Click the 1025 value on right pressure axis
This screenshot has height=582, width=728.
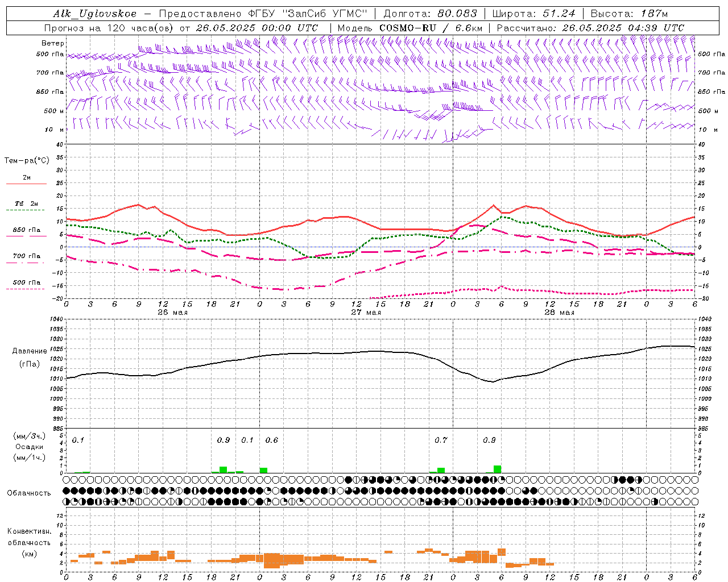(704, 349)
